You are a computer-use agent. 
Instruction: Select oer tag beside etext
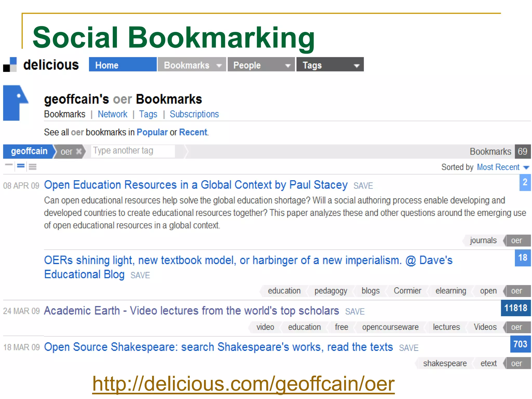pyautogui.click(x=517, y=363)
